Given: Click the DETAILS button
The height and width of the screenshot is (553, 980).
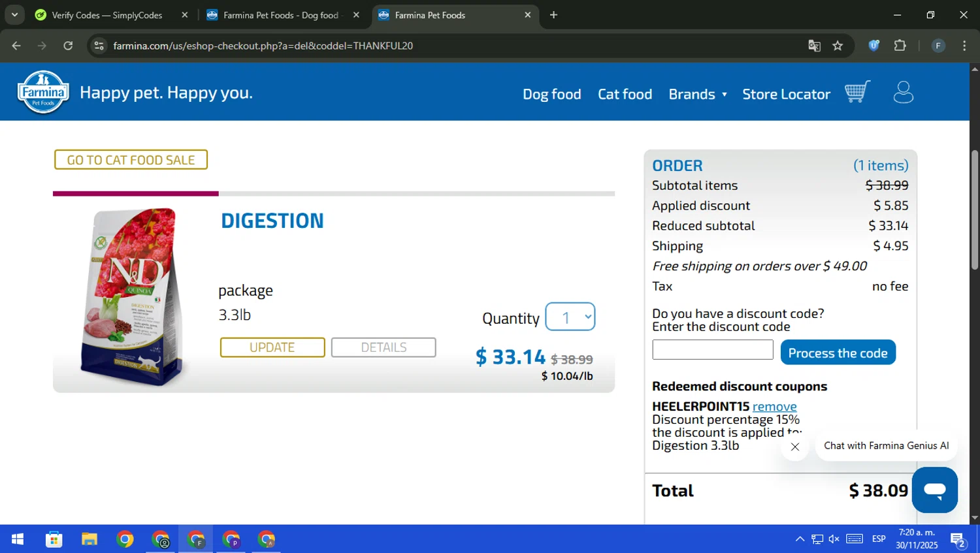Looking at the screenshot, I should (x=384, y=347).
